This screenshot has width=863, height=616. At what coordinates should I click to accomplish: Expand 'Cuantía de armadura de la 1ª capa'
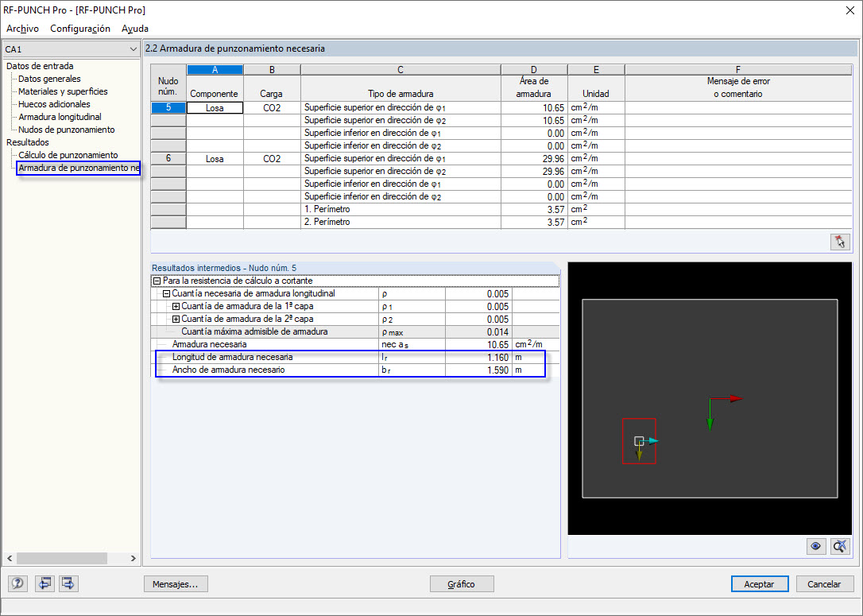tap(176, 306)
